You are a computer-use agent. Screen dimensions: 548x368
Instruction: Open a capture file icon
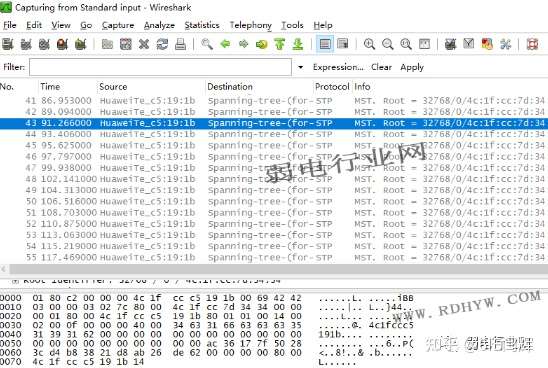click(107, 44)
